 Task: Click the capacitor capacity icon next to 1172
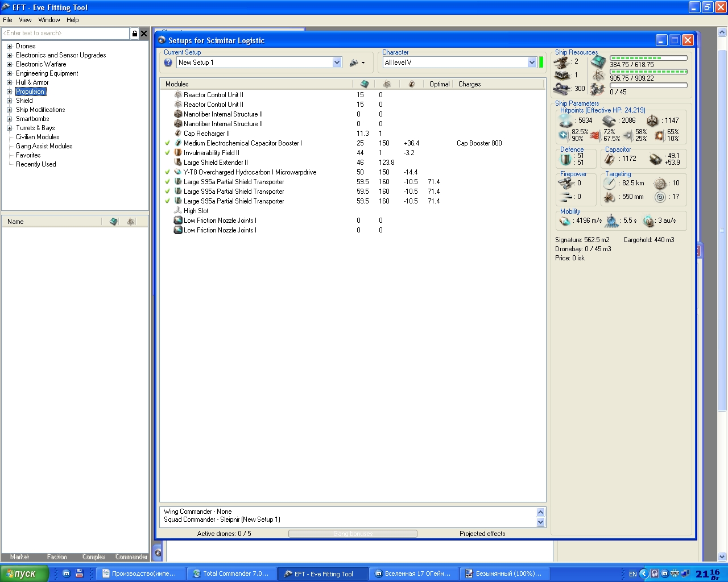tap(610, 159)
